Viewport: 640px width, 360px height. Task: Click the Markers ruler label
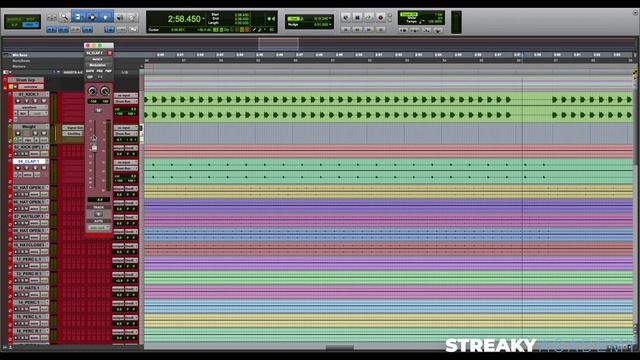19,66
